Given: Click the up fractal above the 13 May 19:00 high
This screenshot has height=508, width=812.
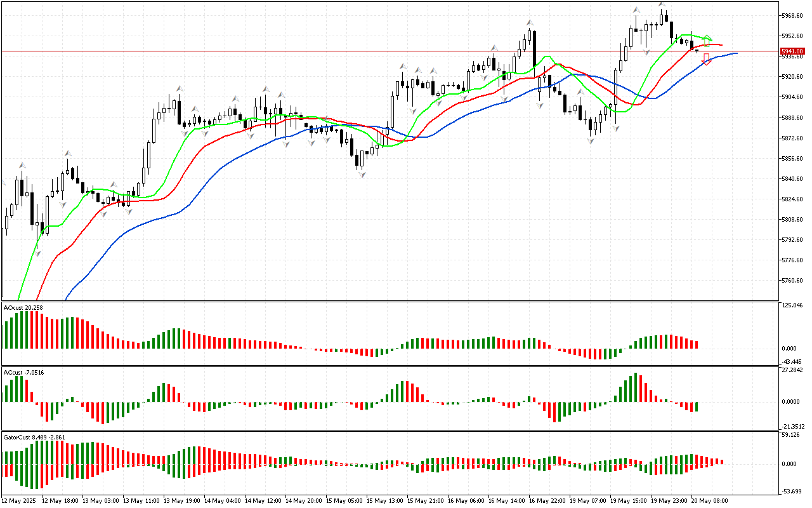Looking at the screenshot, I should 180,89.
